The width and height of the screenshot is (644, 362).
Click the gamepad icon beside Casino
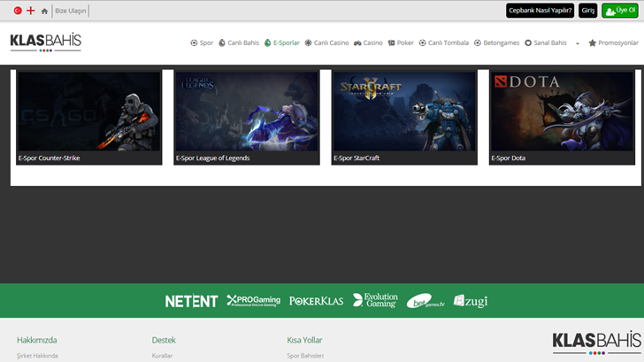pos(357,42)
